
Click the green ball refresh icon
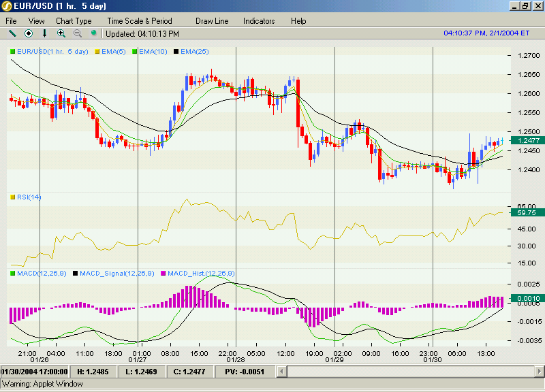point(93,33)
